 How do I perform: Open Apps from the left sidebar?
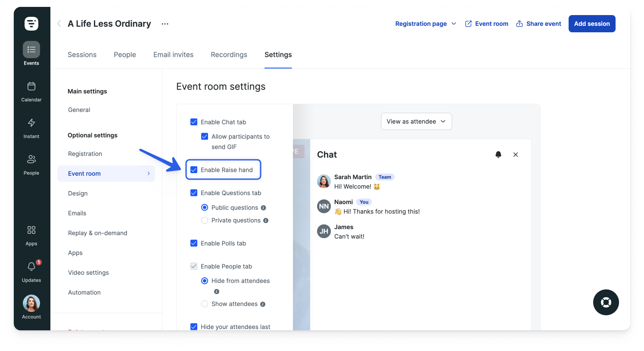point(31,233)
